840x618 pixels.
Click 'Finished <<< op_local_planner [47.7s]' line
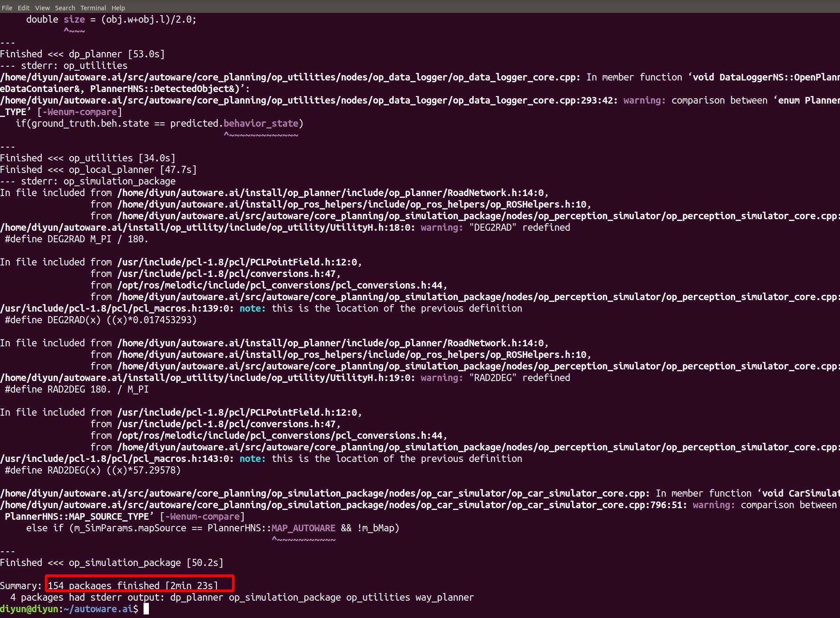98,170
